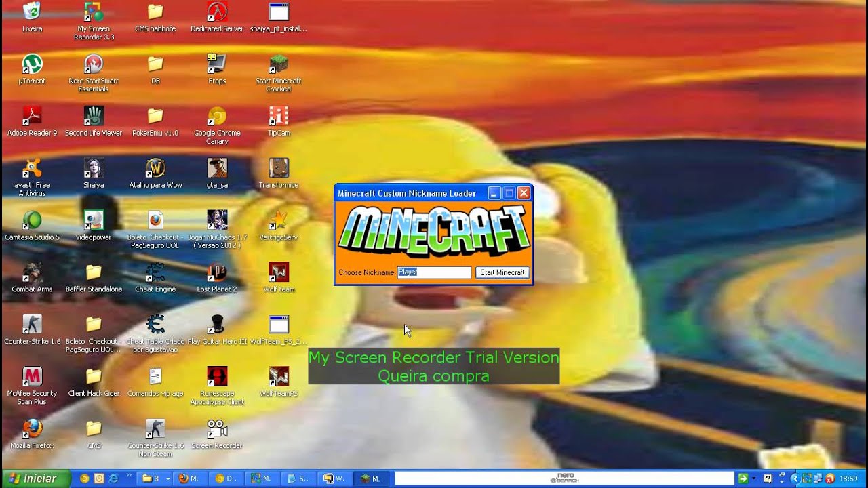868x488 pixels.
Task: Close the Minecraft Custom Nickname Loader window
Action: point(524,193)
